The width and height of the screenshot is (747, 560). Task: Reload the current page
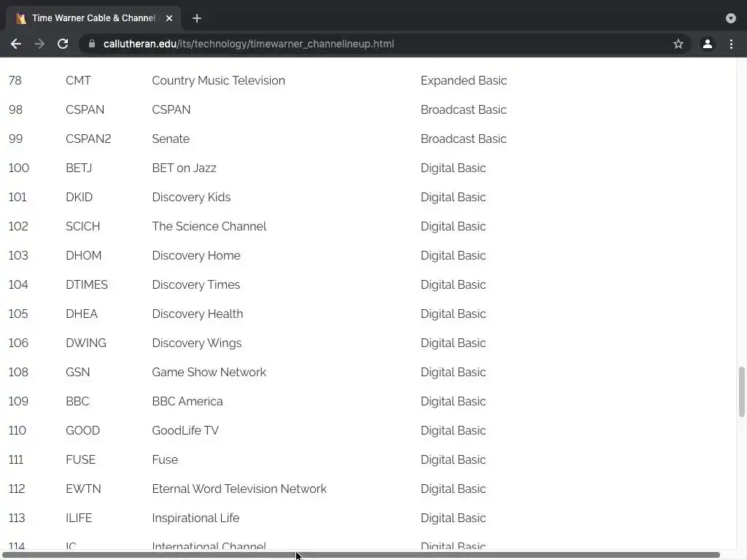63,44
